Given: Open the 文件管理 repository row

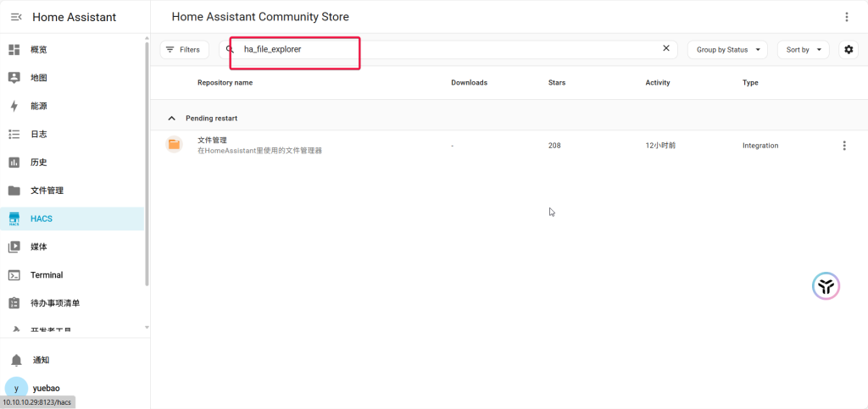Looking at the screenshot, I should coord(509,146).
